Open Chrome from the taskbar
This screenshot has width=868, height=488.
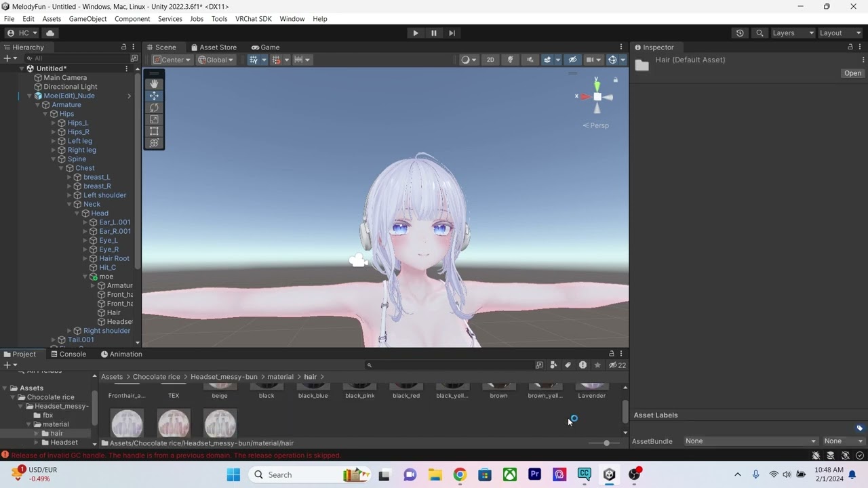[x=460, y=474]
